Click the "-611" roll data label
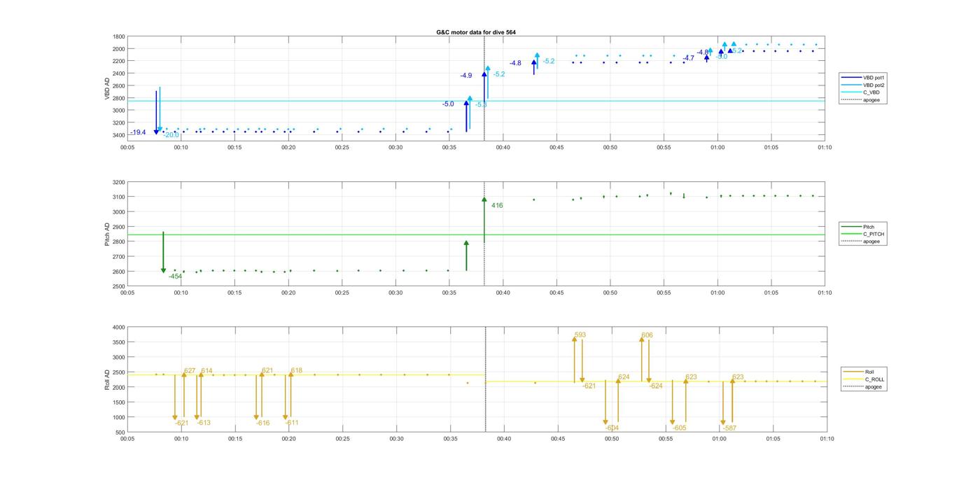980x485 pixels. click(x=292, y=423)
